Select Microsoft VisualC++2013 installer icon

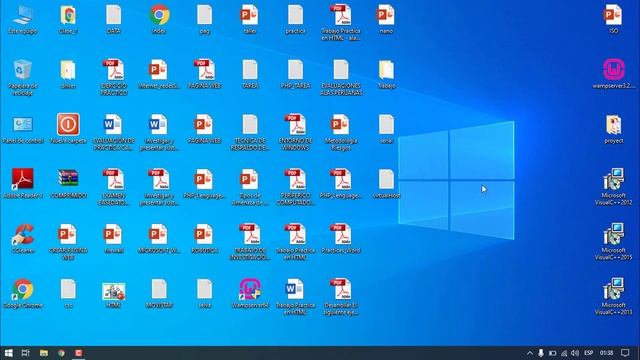pyautogui.click(x=613, y=297)
